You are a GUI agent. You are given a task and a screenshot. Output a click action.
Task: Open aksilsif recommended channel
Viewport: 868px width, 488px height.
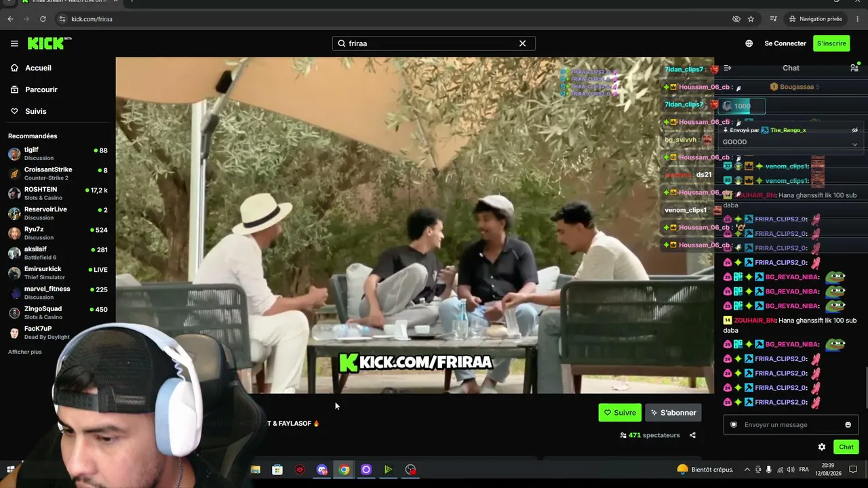58,253
